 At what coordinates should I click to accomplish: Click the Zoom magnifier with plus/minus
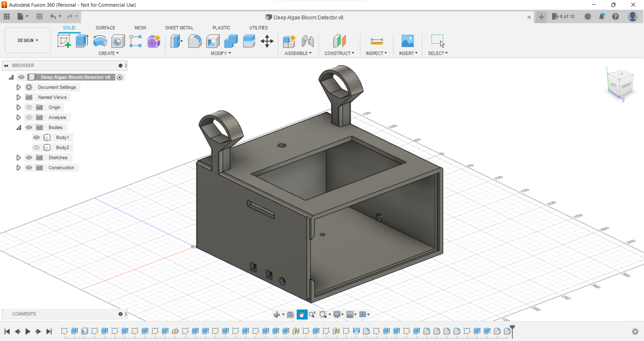coord(312,315)
